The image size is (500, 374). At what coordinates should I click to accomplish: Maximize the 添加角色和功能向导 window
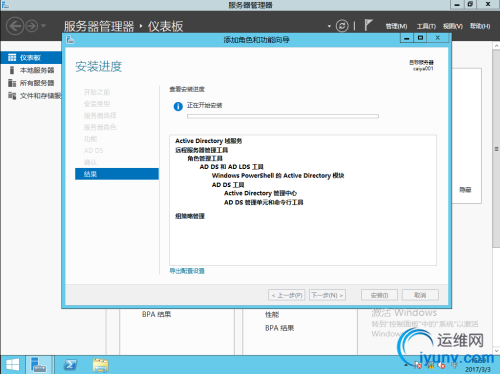coord(420,38)
